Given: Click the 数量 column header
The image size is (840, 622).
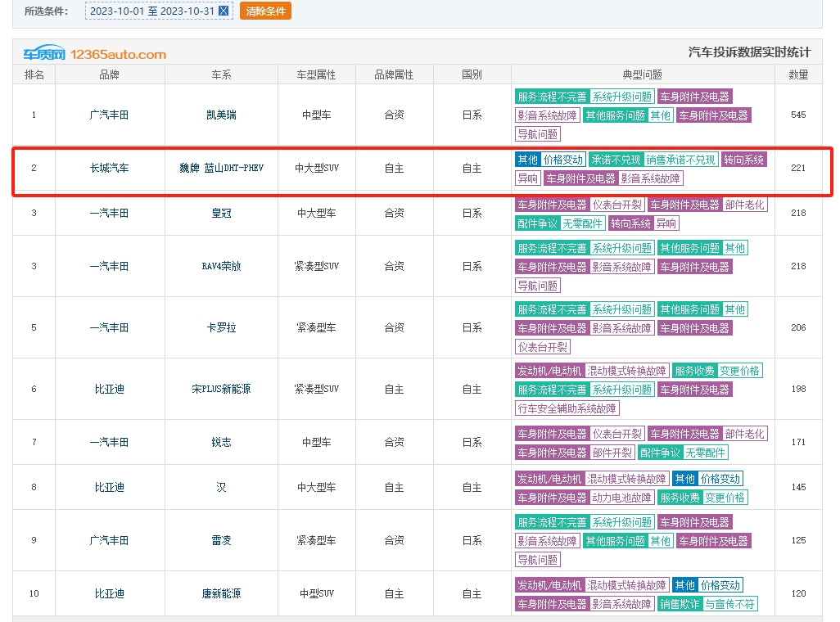Looking at the screenshot, I should point(798,74).
